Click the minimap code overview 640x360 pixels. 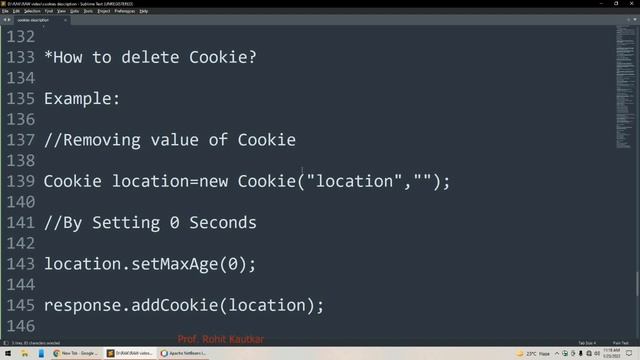click(625, 87)
